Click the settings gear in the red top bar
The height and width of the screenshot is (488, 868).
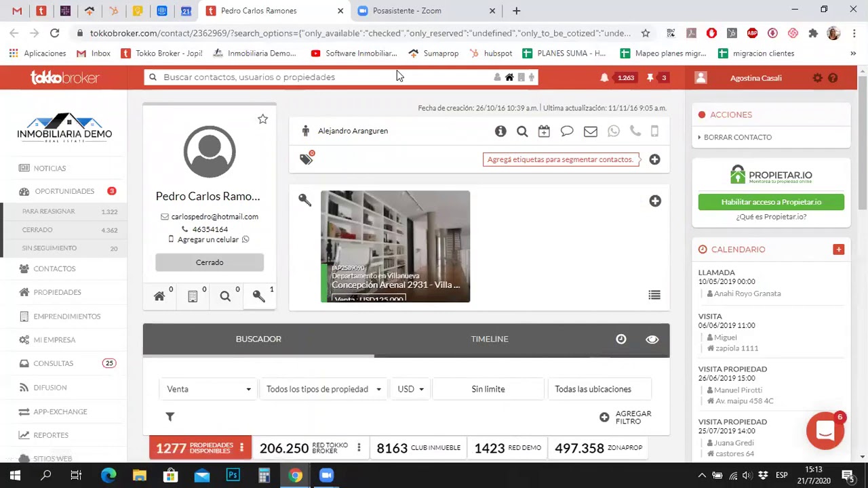pos(817,77)
